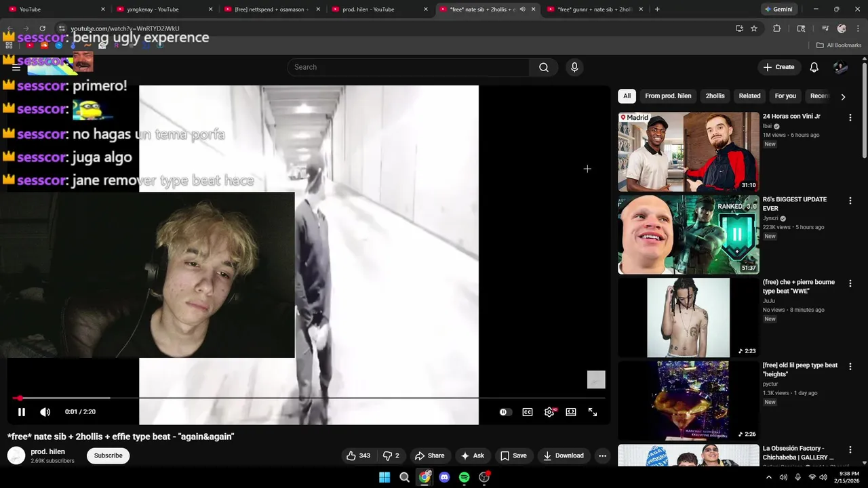Download the video
The height and width of the screenshot is (488, 868).
tap(564, 455)
